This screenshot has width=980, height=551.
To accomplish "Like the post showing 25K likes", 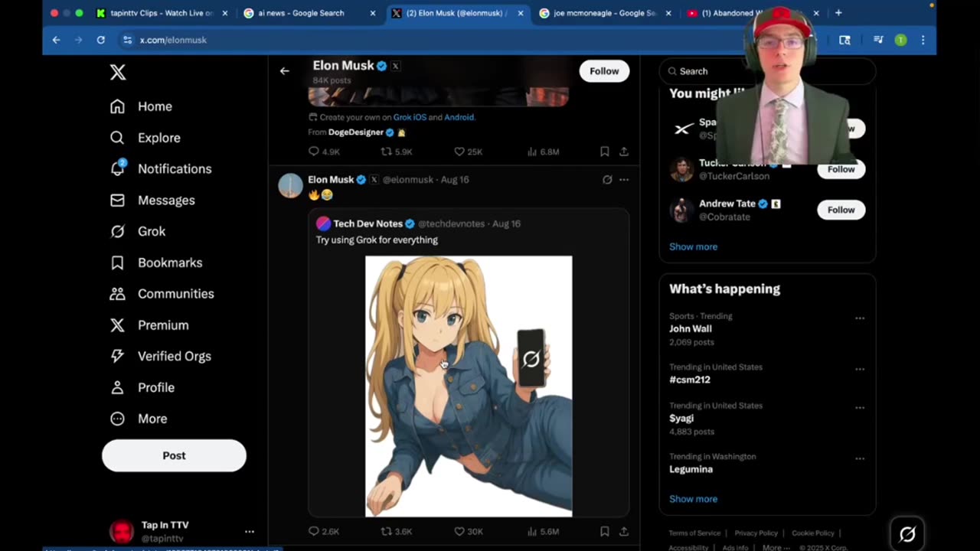I will point(459,152).
